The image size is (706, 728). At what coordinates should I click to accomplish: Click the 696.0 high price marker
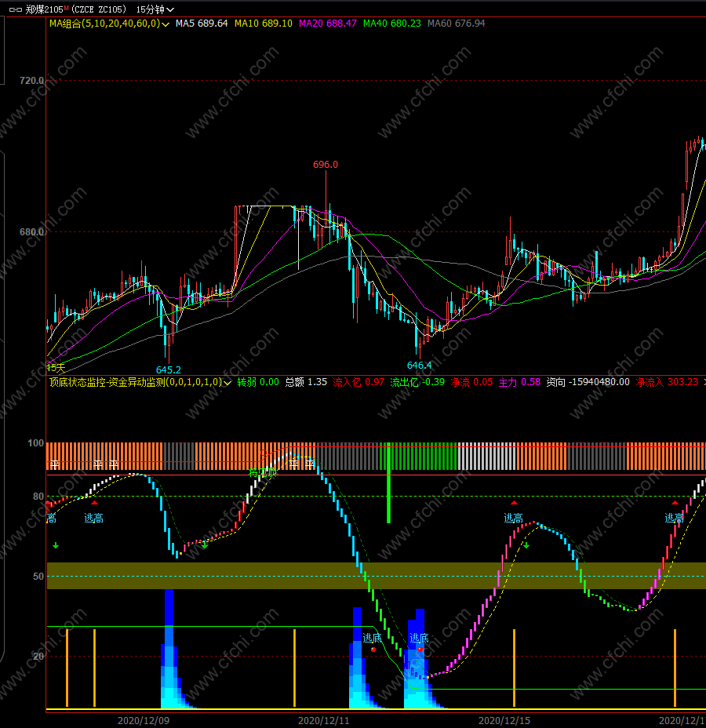(326, 165)
